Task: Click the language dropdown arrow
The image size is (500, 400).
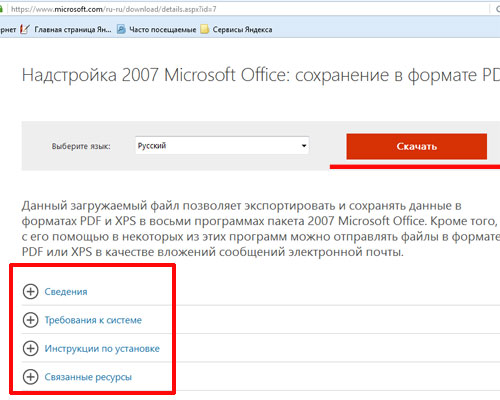Action: pos(304,146)
